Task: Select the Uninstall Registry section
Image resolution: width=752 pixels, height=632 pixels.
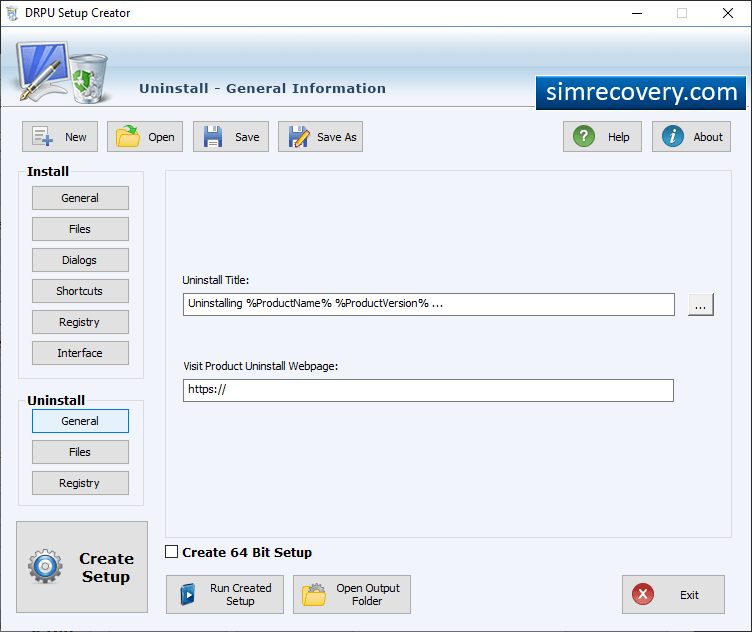Action: (80, 483)
